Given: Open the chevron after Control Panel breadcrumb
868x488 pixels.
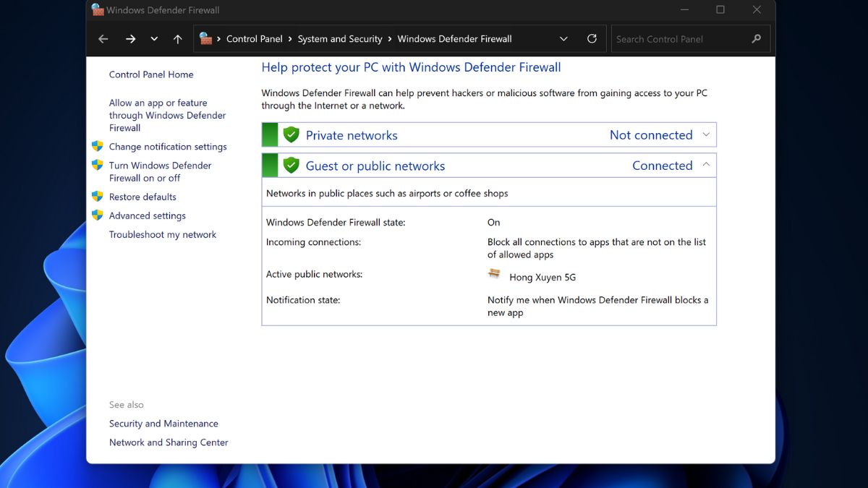Looking at the screenshot, I should point(290,39).
